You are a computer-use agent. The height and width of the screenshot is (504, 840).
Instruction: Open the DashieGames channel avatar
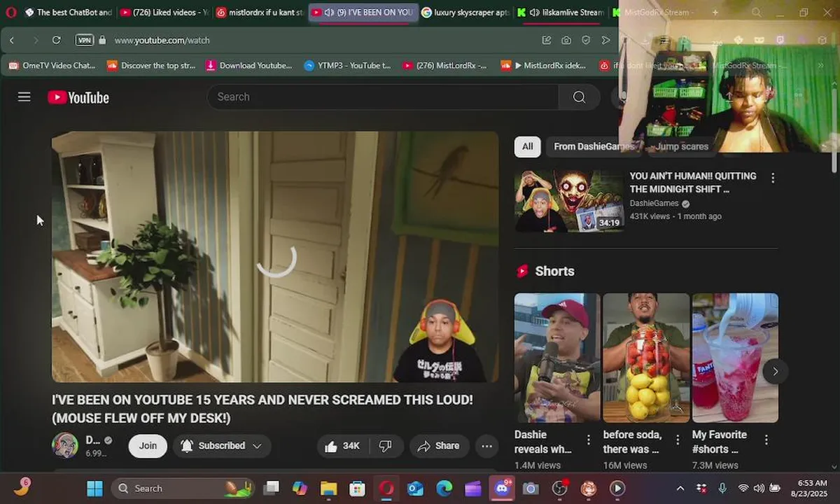coord(65,446)
